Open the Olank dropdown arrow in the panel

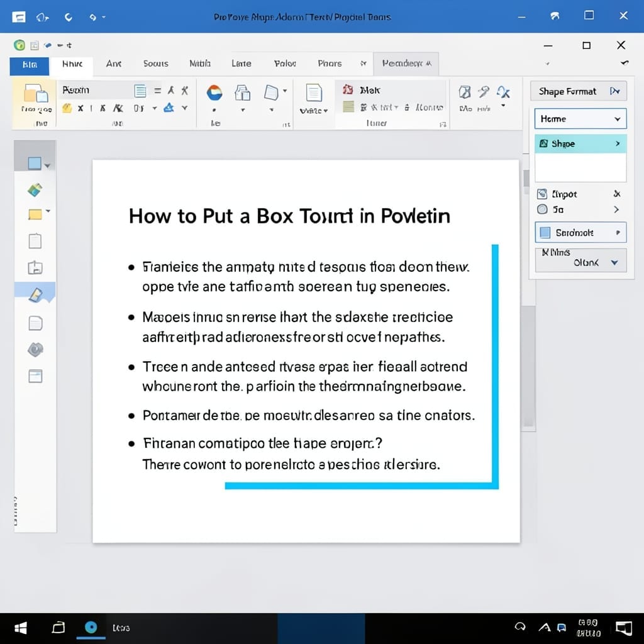[x=614, y=263]
